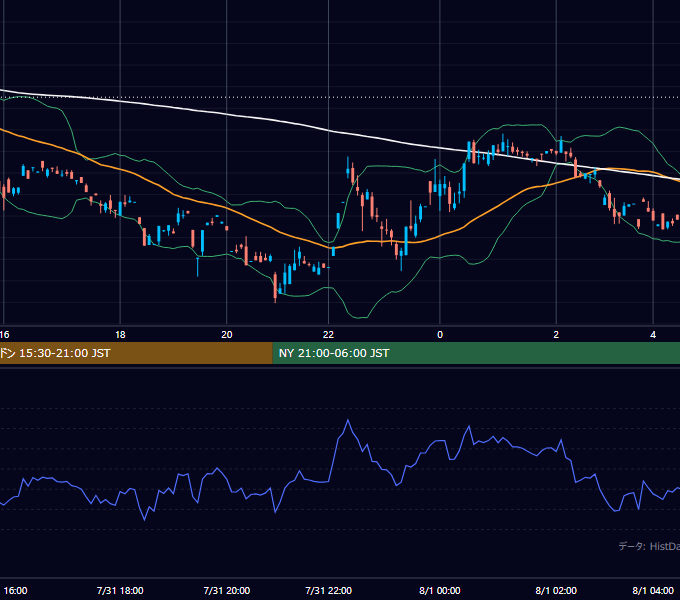Select the 20 hour axis label
This screenshot has width=680, height=600.
point(227,335)
